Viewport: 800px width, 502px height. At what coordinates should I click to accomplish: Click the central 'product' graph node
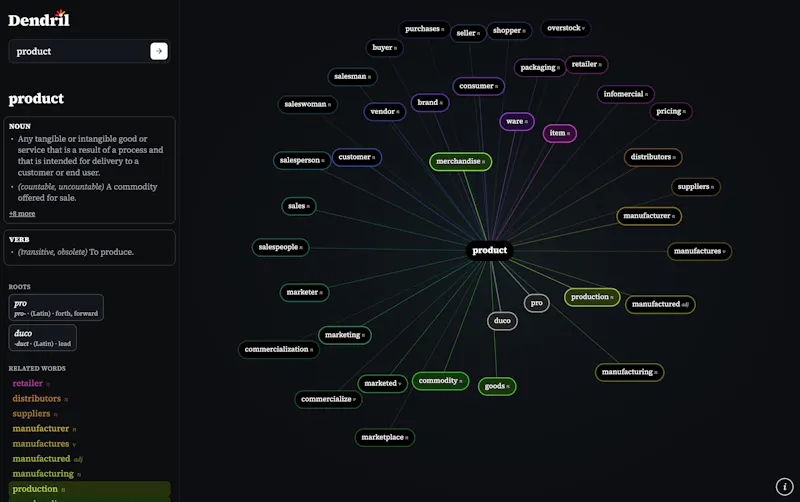(x=489, y=250)
